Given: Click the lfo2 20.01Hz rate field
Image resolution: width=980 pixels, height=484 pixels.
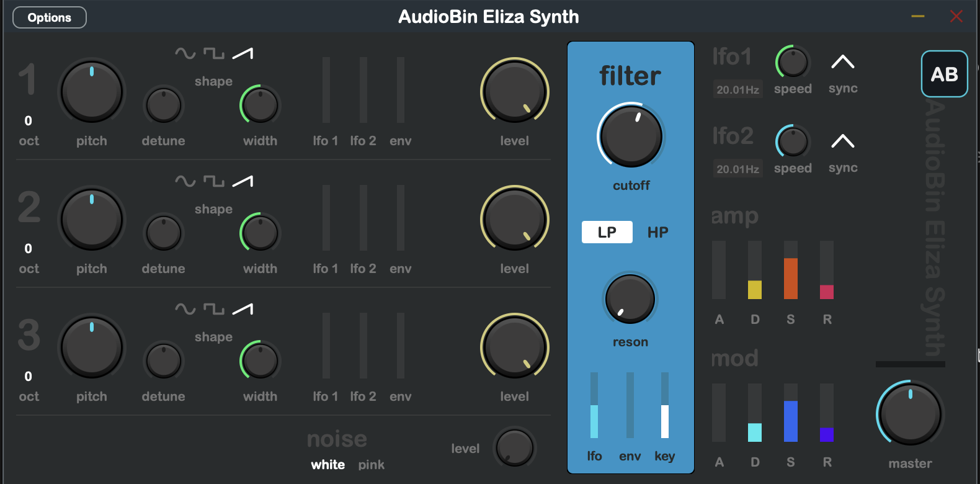Looking at the screenshot, I should pyautogui.click(x=738, y=169).
